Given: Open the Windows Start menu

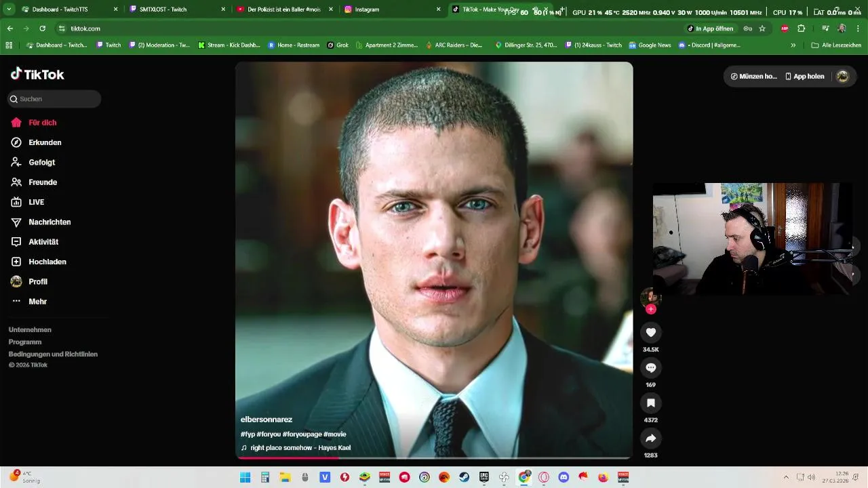Looking at the screenshot, I should tap(245, 477).
